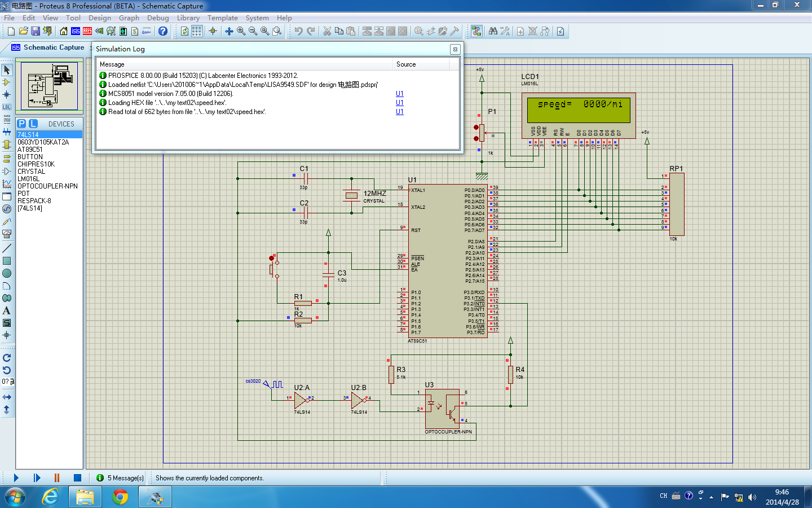Image resolution: width=812 pixels, height=508 pixels.
Task: Close the Simulation Log window
Action: coord(455,49)
